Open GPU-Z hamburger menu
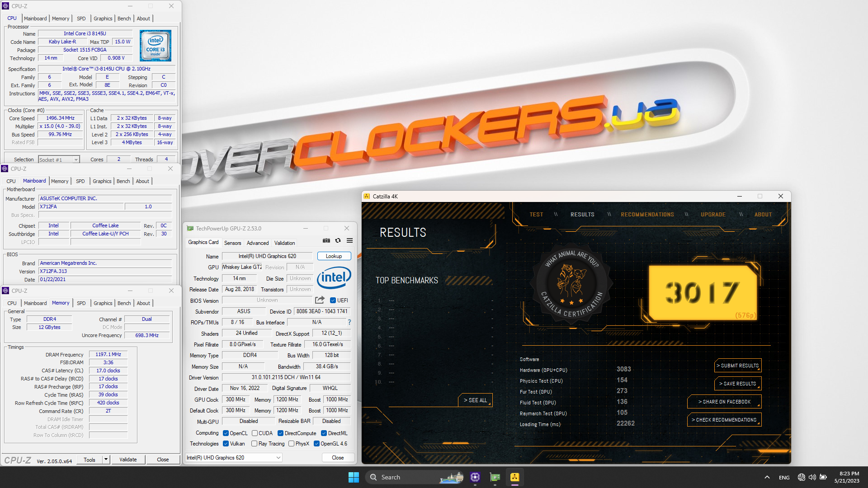 click(349, 240)
